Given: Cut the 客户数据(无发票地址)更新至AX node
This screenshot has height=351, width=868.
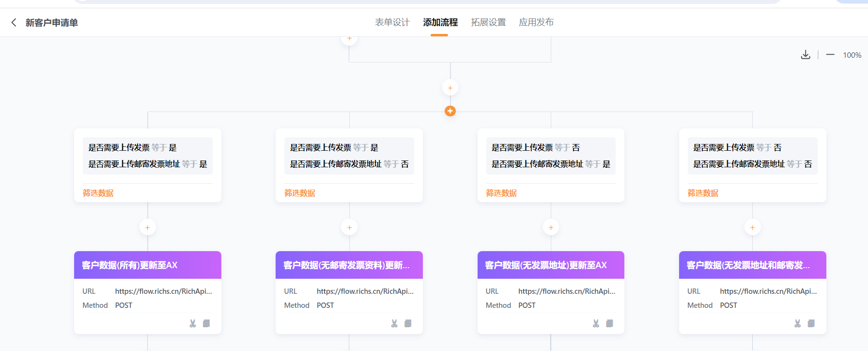Looking at the screenshot, I should [596, 323].
